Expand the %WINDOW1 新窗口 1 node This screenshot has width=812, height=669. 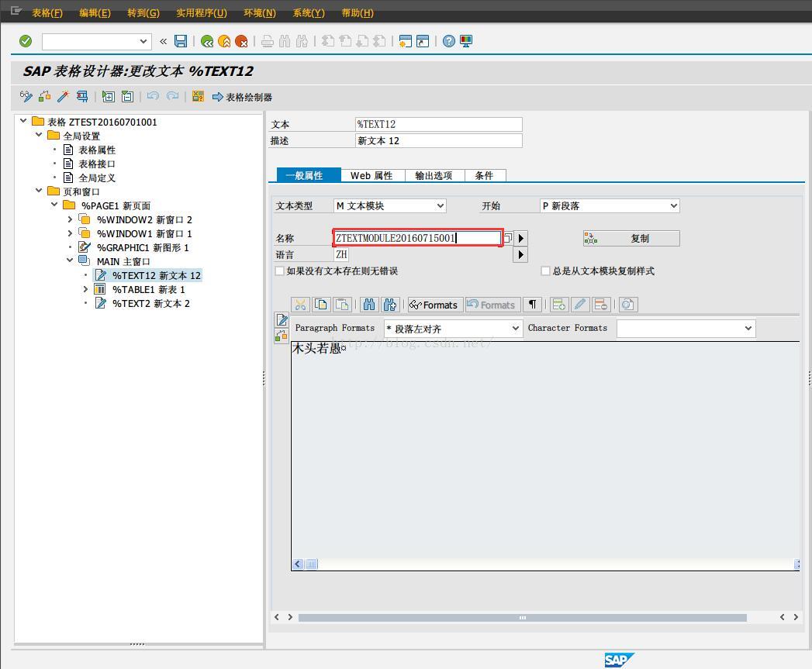click(70, 233)
